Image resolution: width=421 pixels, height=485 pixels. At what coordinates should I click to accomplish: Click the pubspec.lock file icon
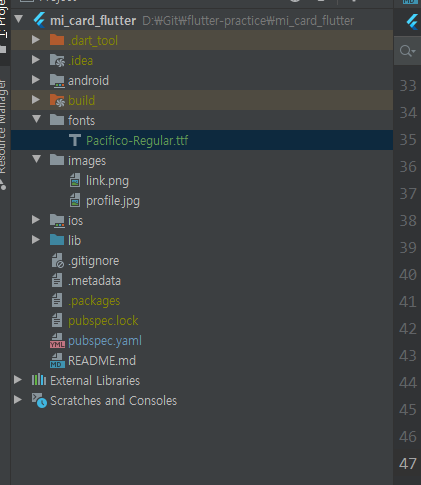click(x=57, y=320)
